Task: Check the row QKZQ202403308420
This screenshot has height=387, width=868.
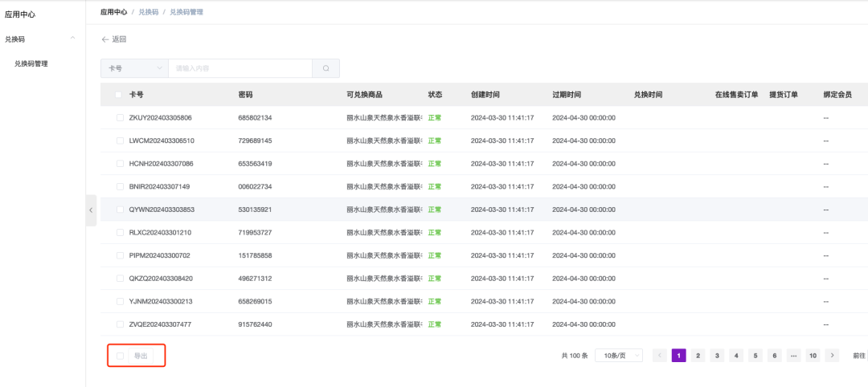Action: [x=120, y=279]
